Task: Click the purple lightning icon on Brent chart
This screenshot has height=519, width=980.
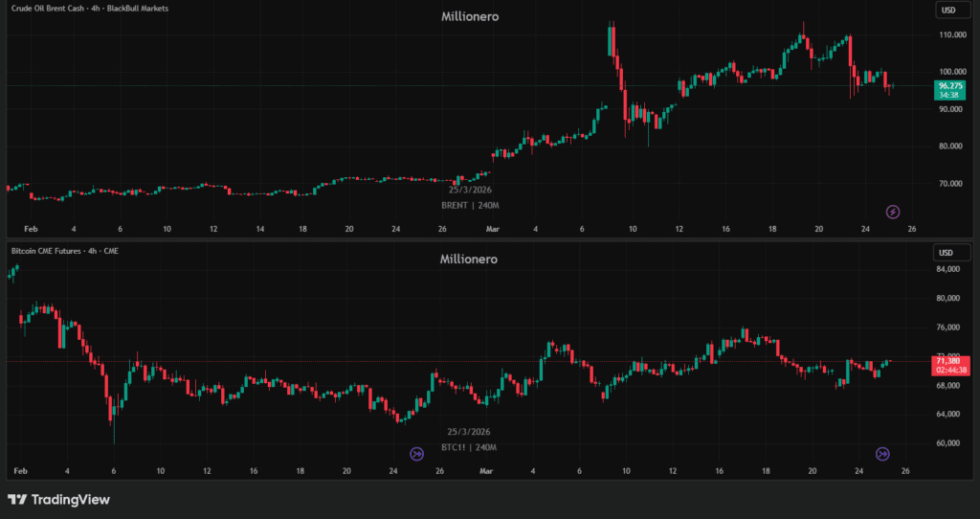Action: pos(893,212)
